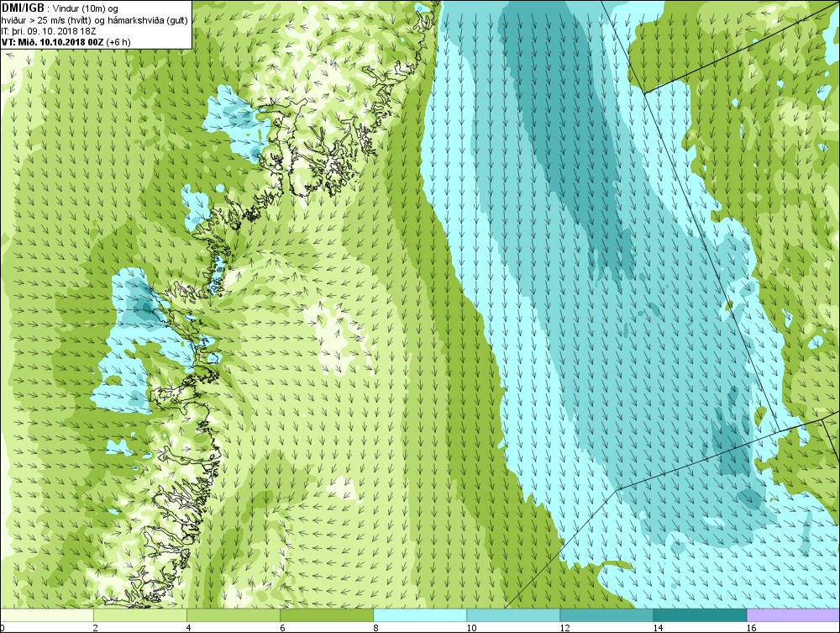Click the 'hviður > 25 m/s' description line
This screenshot has height=633, width=840.
(x=94, y=20)
